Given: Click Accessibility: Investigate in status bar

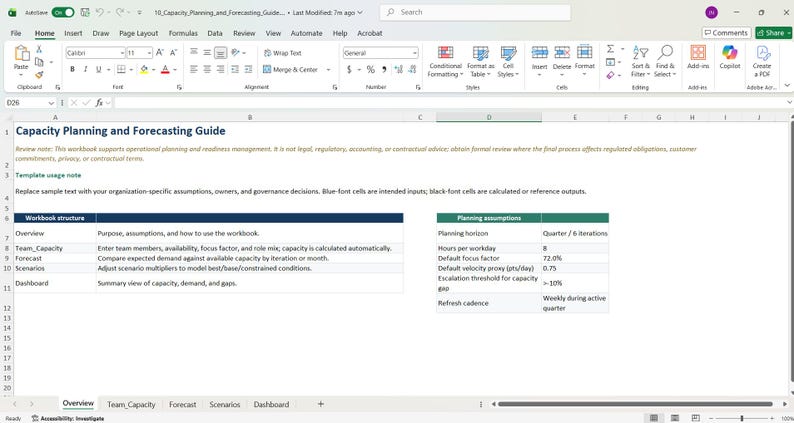Looking at the screenshot, I should click(68, 418).
